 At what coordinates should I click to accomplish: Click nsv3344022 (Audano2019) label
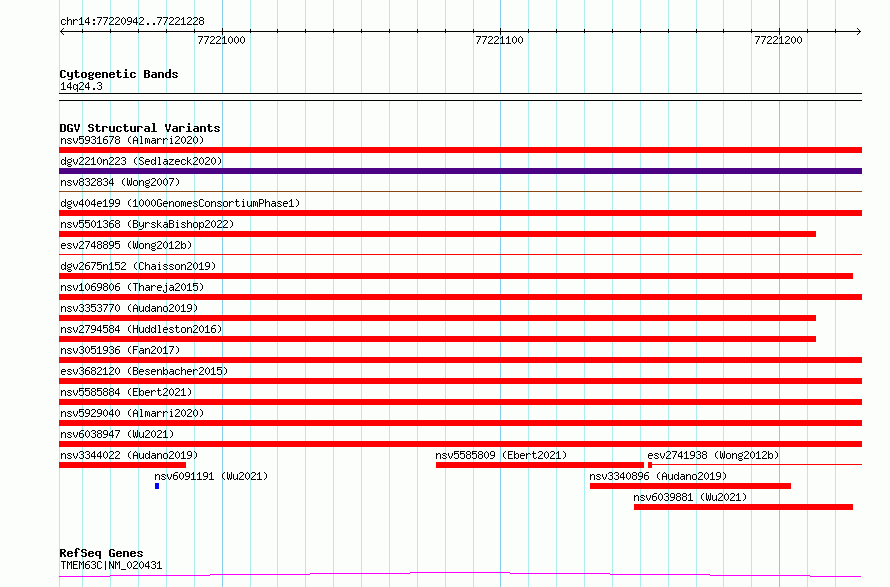129,455
